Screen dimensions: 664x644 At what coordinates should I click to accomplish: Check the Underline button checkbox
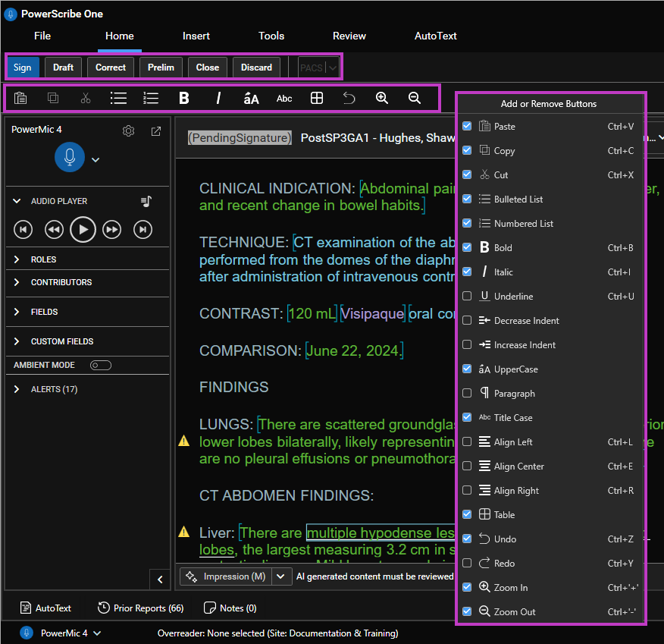[467, 296]
